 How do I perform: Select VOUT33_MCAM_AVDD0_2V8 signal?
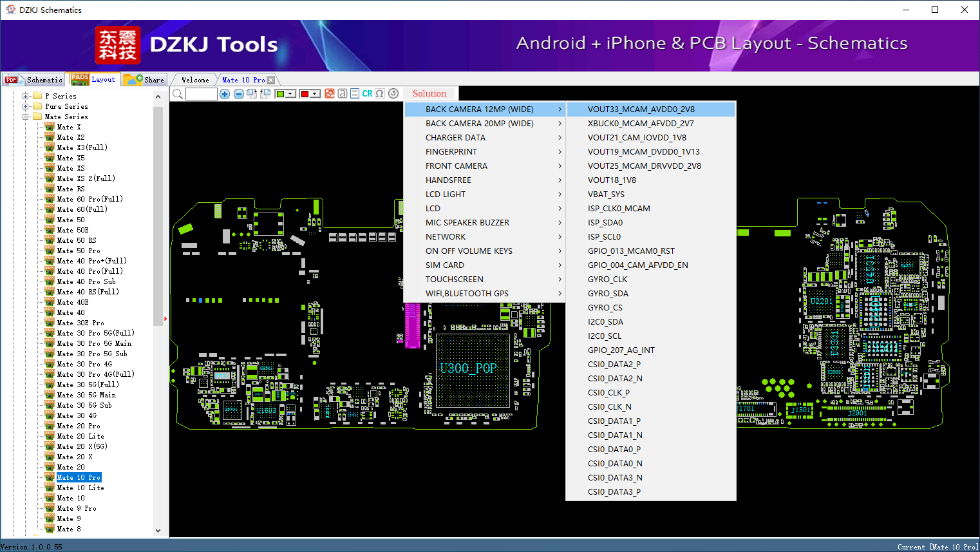click(651, 109)
